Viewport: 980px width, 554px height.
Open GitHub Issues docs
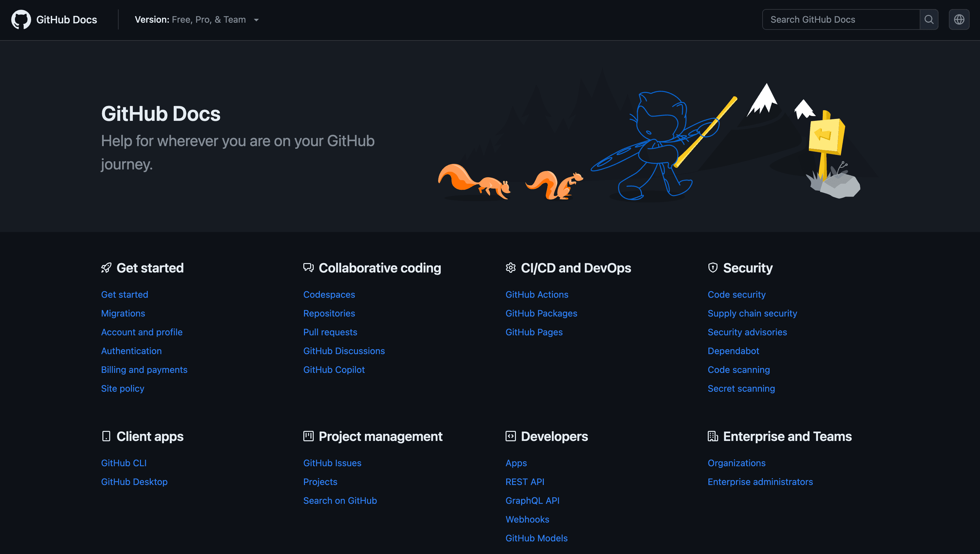coord(332,463)
